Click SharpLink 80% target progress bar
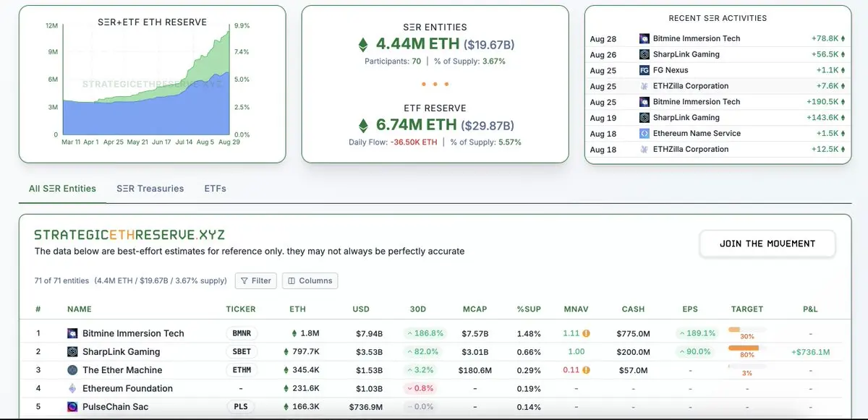The image size is (868, 420). 747,348
